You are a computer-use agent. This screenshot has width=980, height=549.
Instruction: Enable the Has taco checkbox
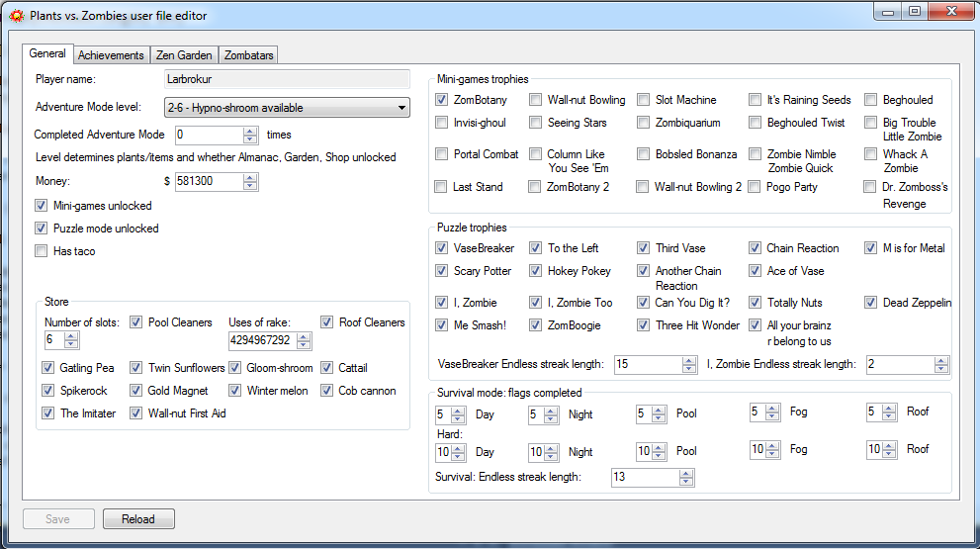point(41,251)
